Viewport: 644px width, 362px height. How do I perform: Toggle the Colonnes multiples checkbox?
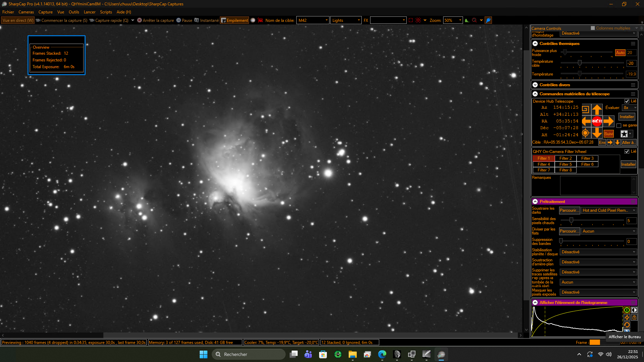click(593, 28)
